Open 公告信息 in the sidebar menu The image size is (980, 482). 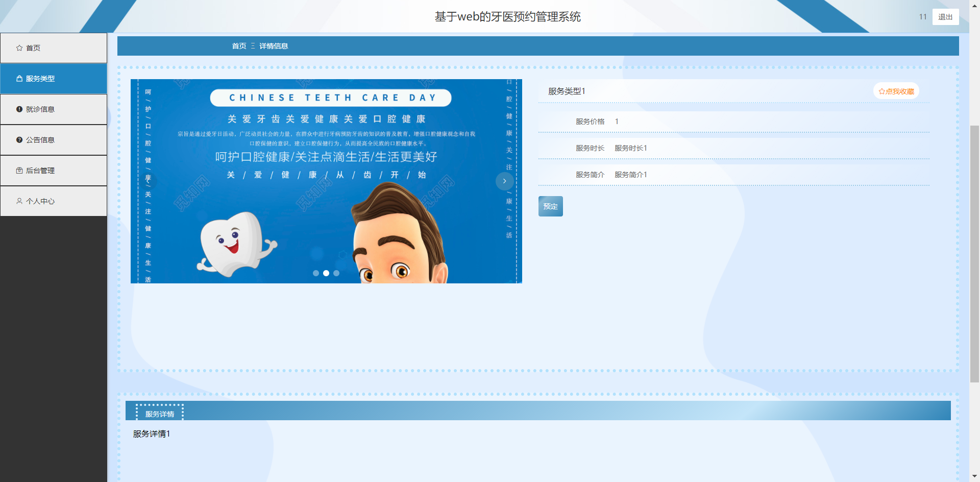(x=54, y=140)
